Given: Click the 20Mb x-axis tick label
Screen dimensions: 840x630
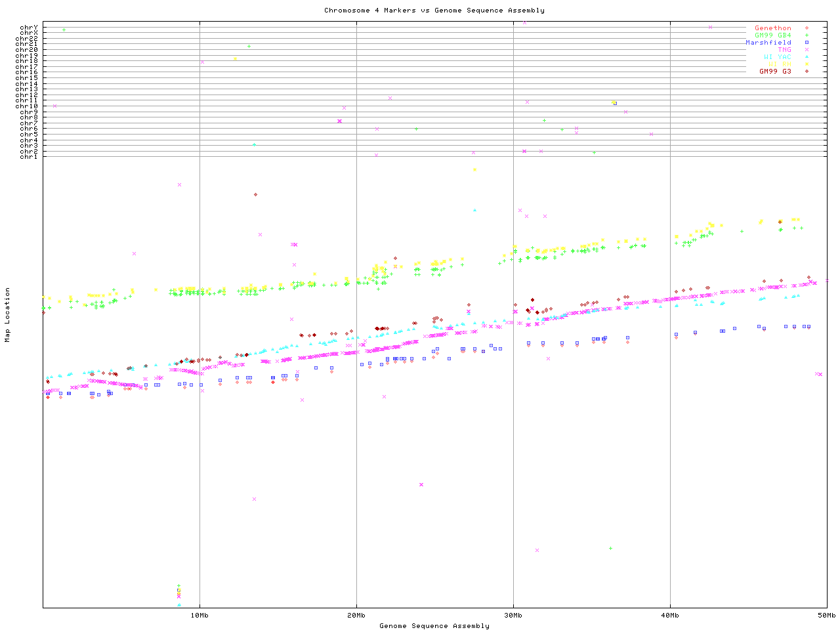Looking at the screenshot, I should [356, 616].
